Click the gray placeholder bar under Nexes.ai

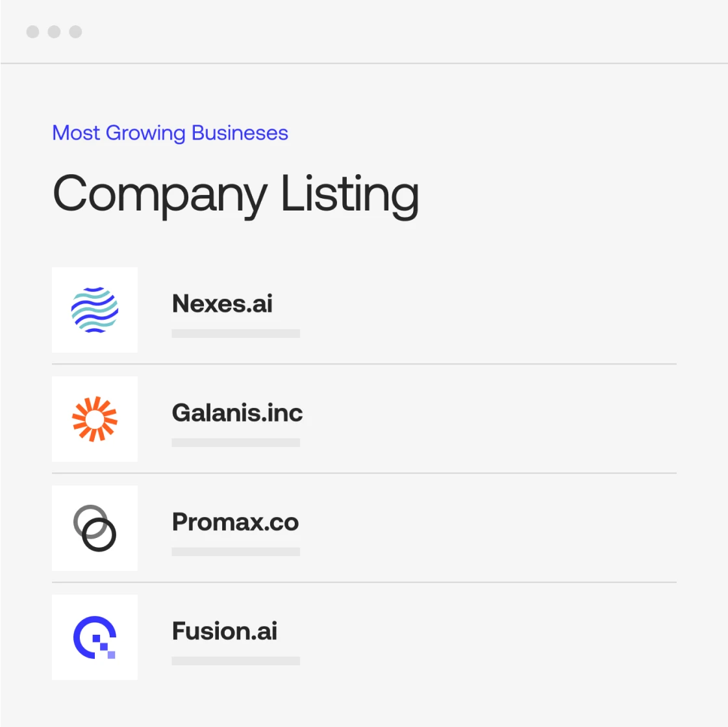236,333
